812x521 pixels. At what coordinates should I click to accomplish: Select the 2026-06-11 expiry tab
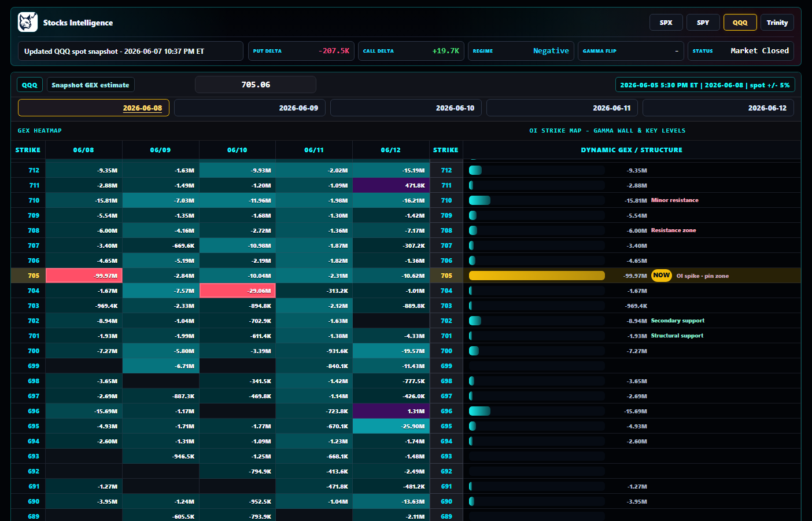(562, 108)
